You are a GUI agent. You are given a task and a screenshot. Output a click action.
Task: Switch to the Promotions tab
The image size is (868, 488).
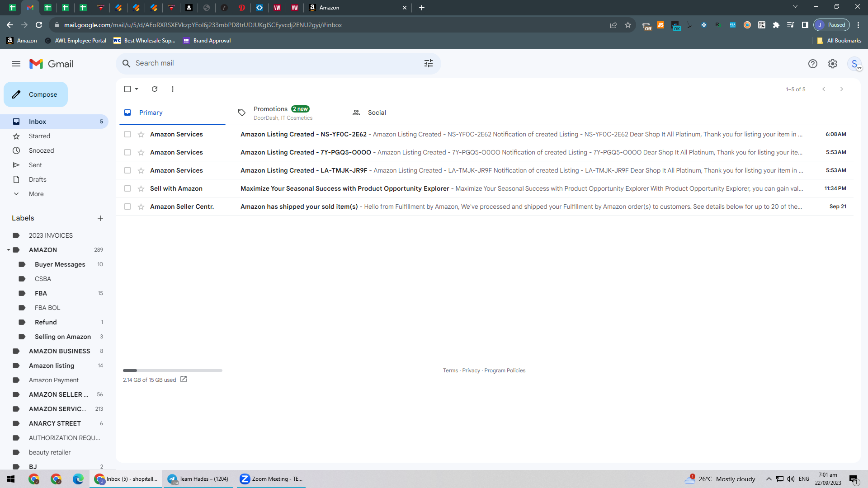point(286,113)
